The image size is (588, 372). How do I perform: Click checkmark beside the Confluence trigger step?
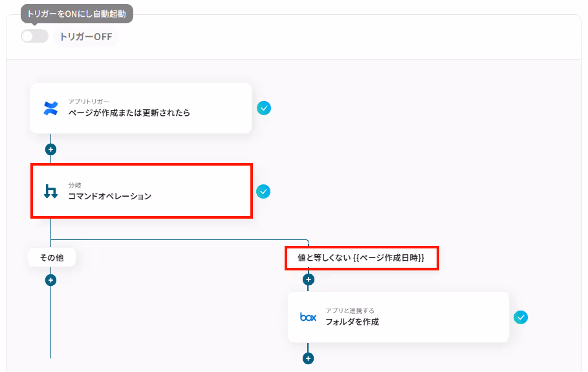(x=264, y=108)
